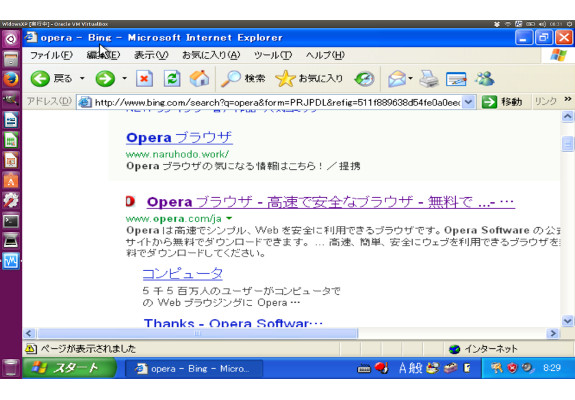Viewport: 575px width, 400px height.
Task: Stop page loading with red X icon
Action: [144, 78]
